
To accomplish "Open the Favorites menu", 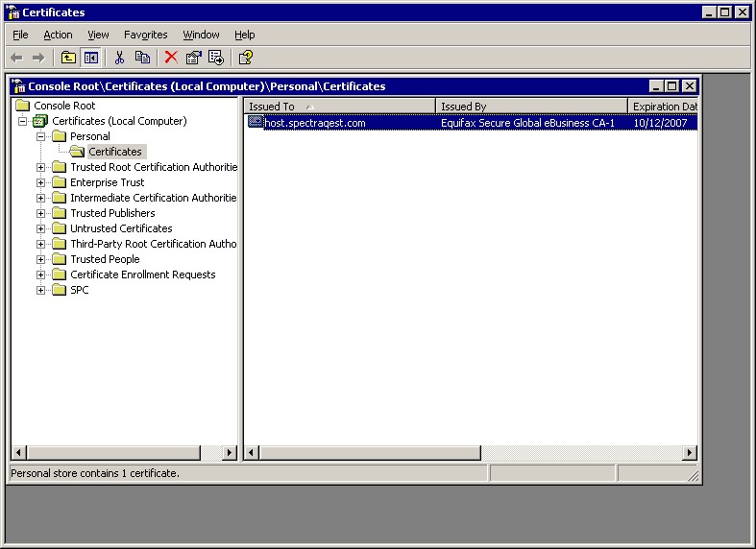I will point(145,35).
